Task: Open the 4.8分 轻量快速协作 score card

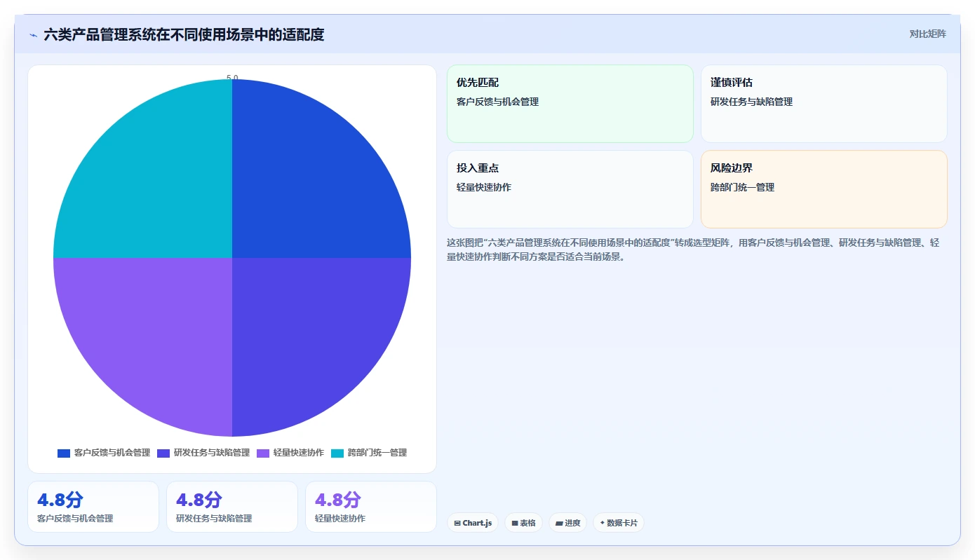Action: click(371, 507)
